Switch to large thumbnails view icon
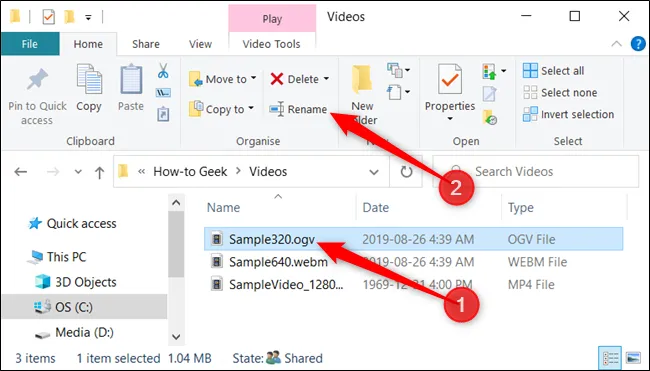This screenshot has height=371, width=650. (x=633, y=358)
